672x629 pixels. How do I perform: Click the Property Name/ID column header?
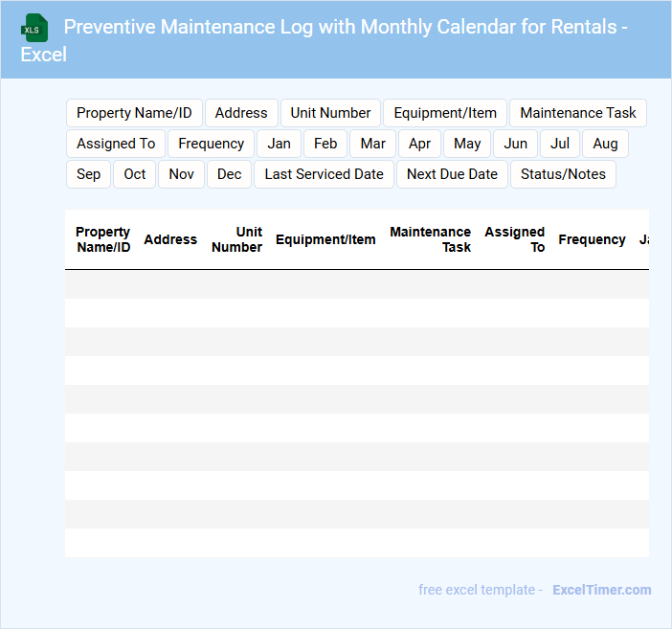tap(103, 239)
